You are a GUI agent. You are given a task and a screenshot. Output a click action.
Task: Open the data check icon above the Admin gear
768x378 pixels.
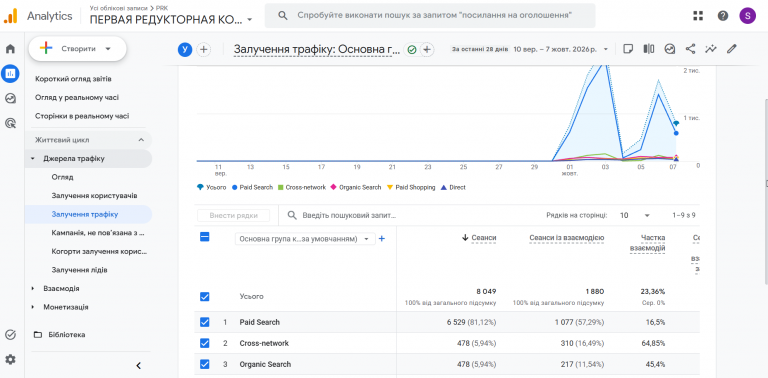click(x=10, y=335)
